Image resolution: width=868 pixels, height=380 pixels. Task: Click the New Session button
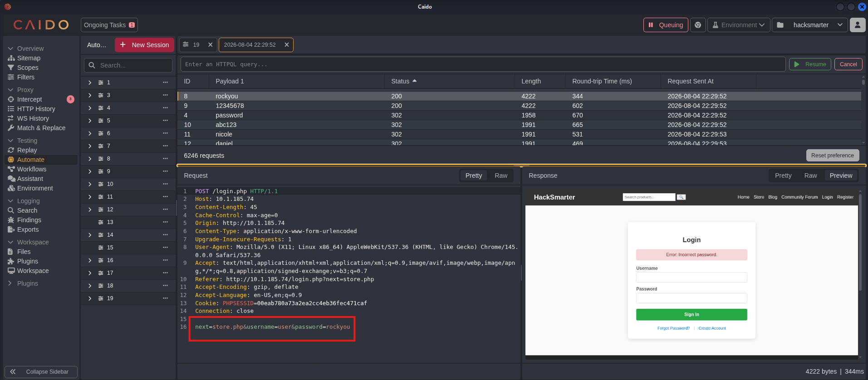144,45
